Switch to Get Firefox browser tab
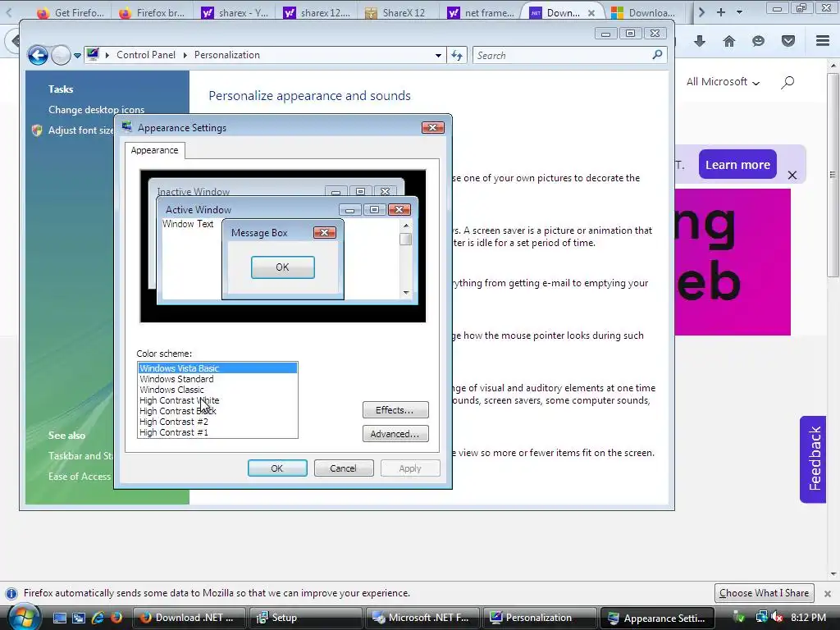This screenshot has width=840, height=630. coord(71,12)
